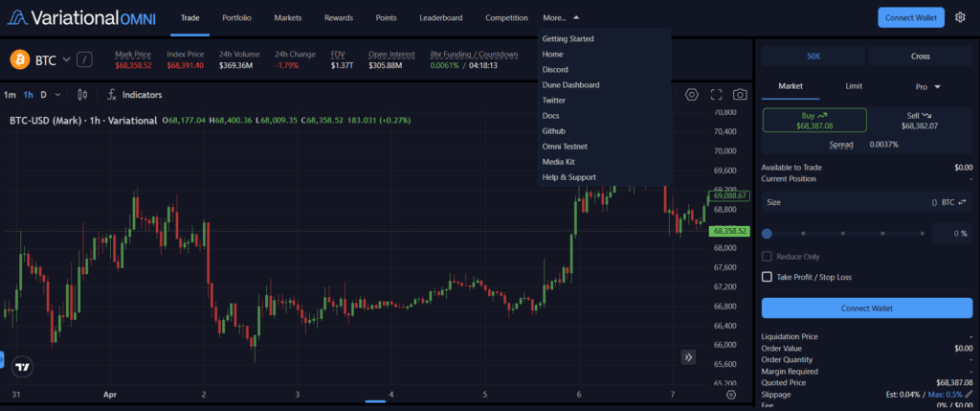980x411 pixels.
Task: Open the Rewards tab
Action: 339,17
